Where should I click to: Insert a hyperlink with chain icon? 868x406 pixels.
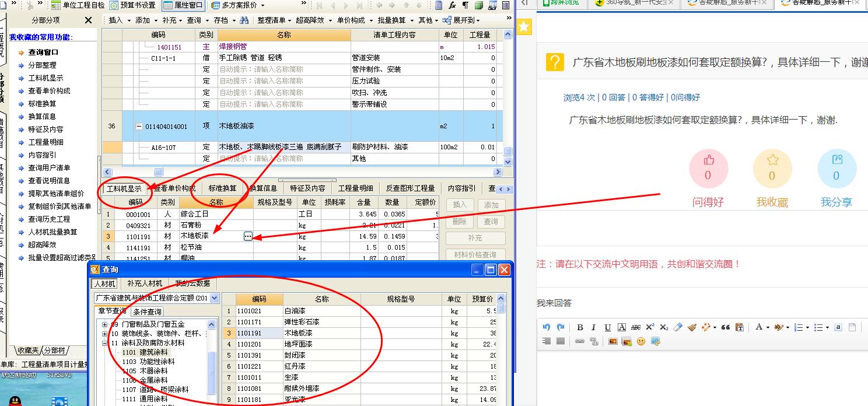tap(580, 341)
